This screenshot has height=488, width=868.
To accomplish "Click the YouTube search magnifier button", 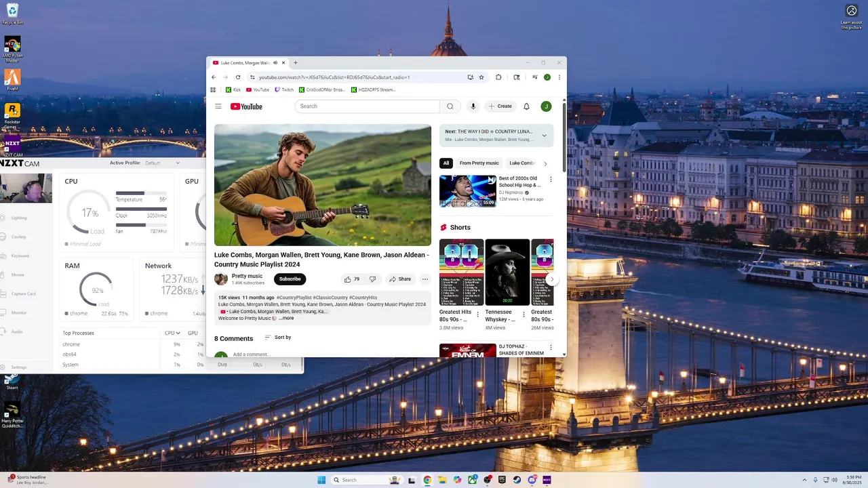I will point(450,106).
